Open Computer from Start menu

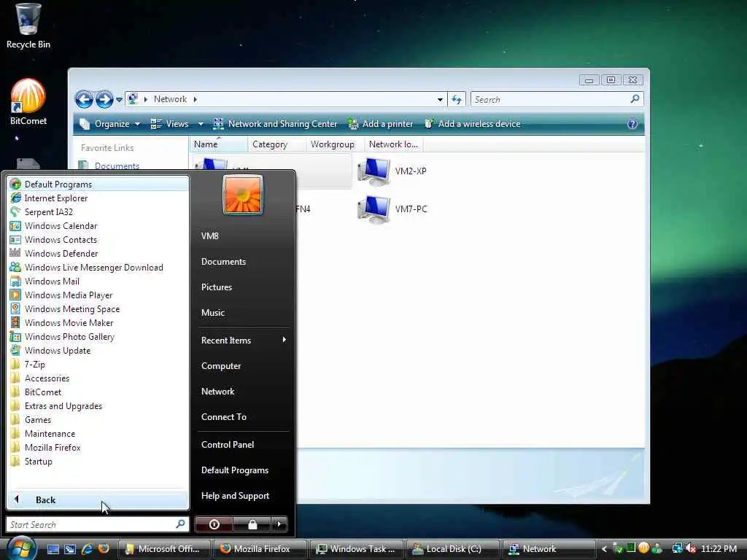point(242,366)
